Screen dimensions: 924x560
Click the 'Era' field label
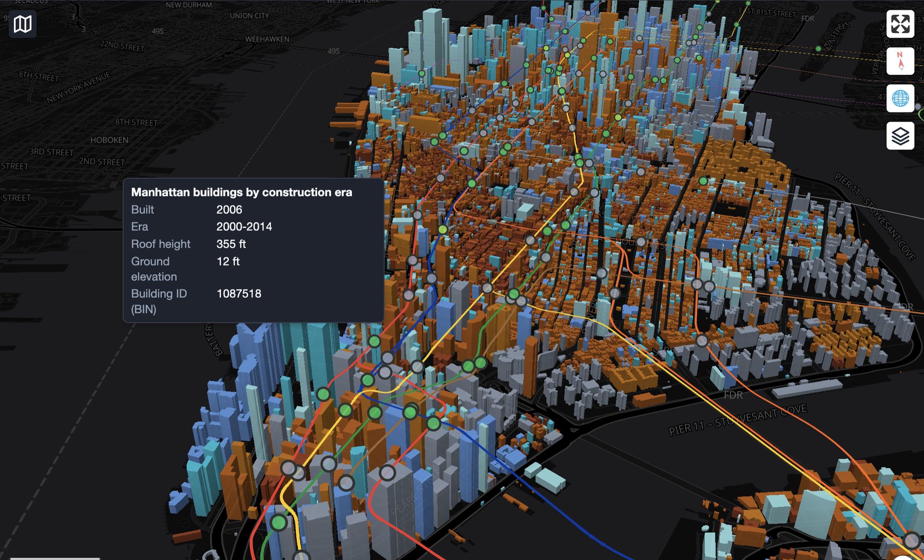(x=139, y=226)
